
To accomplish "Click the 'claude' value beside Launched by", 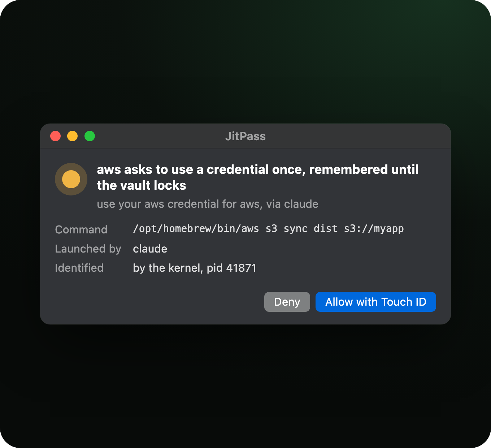I will coord(150,249).
